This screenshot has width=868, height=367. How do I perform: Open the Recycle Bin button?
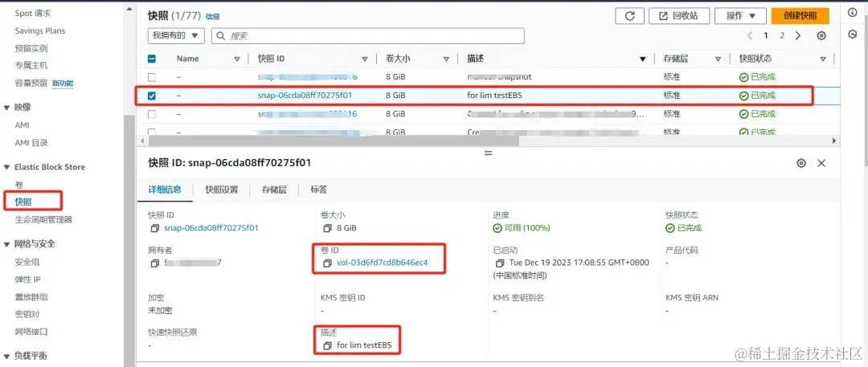[x=678, y=16]
